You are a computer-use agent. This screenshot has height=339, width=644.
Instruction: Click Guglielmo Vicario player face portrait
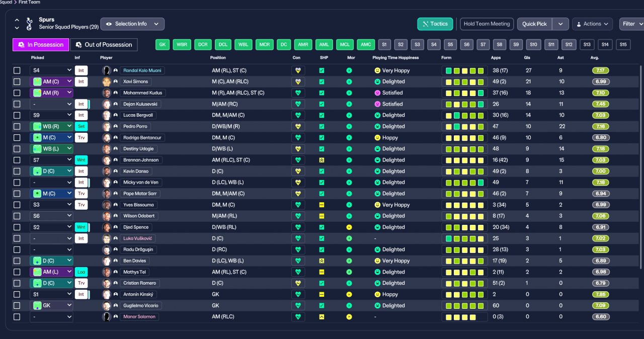(107, 305)
